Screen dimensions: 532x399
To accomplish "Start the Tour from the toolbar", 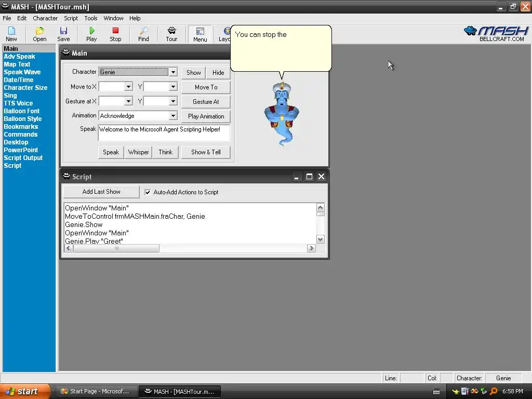I will [x=171, y=34].
